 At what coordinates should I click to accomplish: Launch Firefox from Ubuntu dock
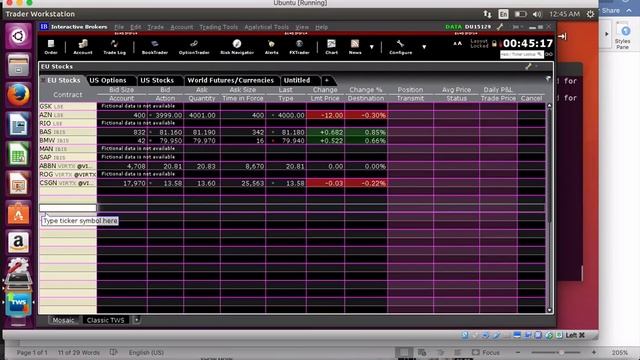pos(18,95)
